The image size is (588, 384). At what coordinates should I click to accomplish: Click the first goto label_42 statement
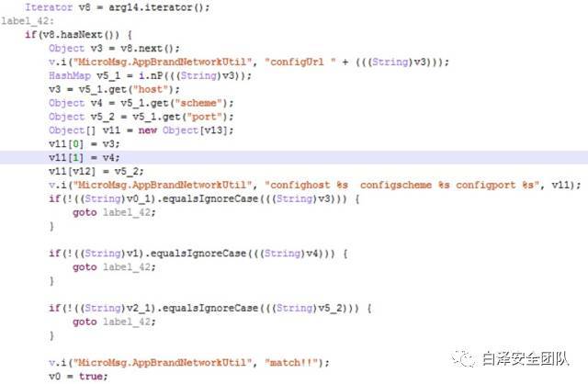click(x=114, y=212)
